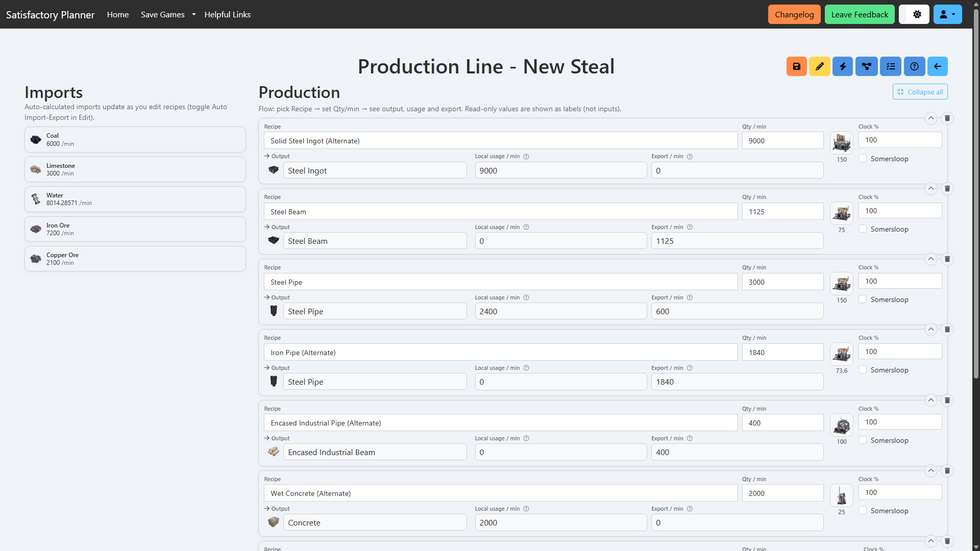The image size is (980, 551).
Task: Go back using the arrow icon
Action: click(x=938, y=66)
